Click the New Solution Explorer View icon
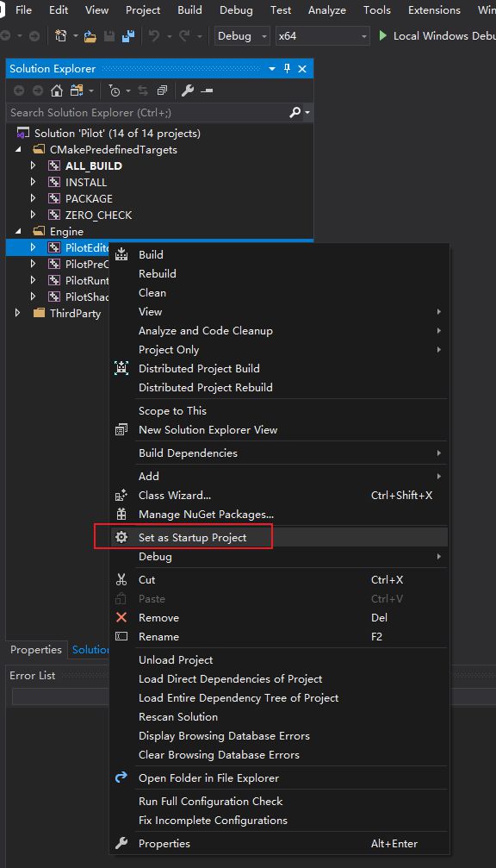The image size is (496, 868). [121, 429]
